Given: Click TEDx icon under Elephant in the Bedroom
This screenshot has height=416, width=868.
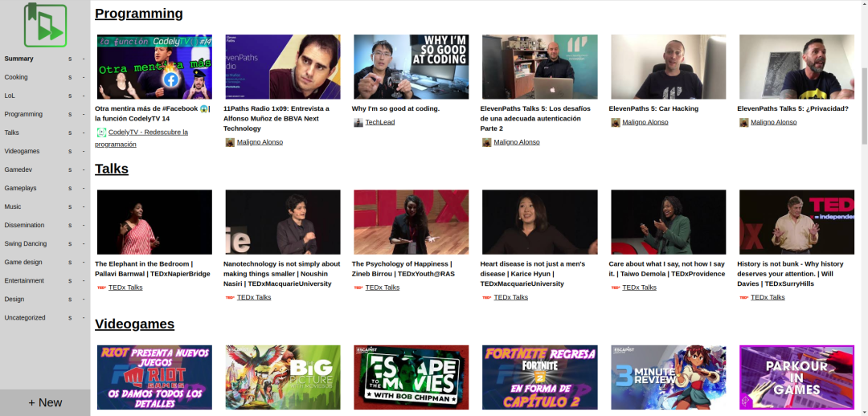Looking at the screenshot, I should tap(101, 288).
